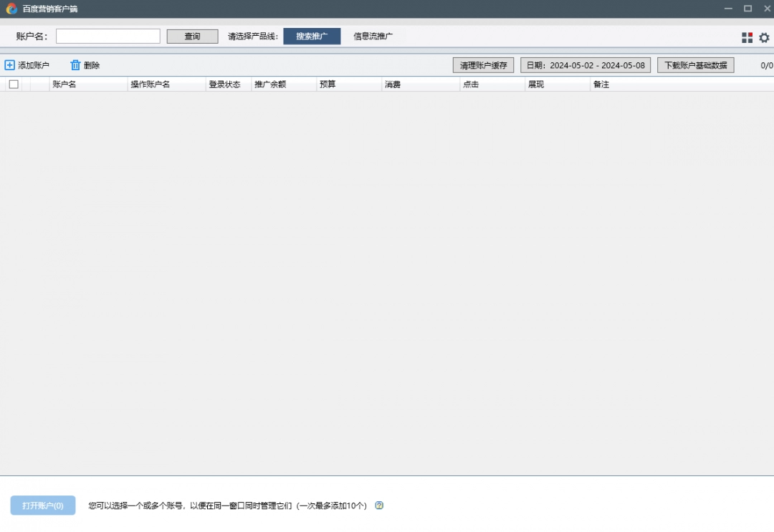Toggle the select-all checkbox in table header

pyautogui.click(x=13, y=84)
